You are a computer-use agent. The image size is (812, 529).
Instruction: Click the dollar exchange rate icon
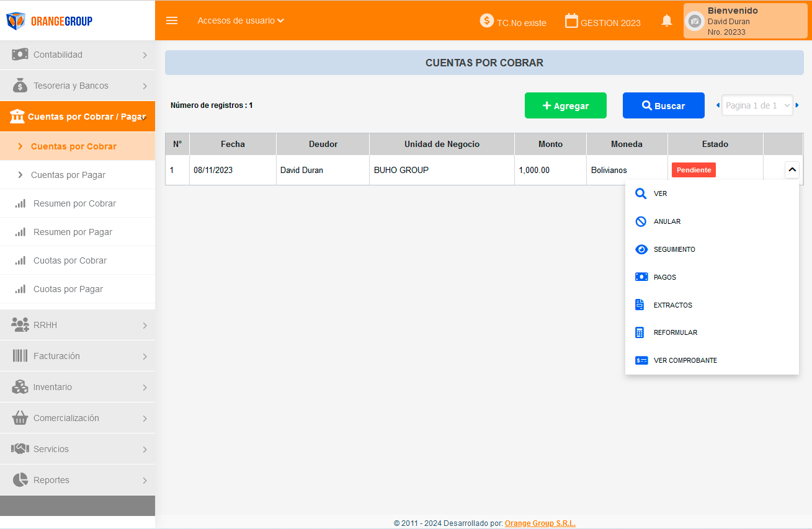pyautogui.click(x=487, y=20)
